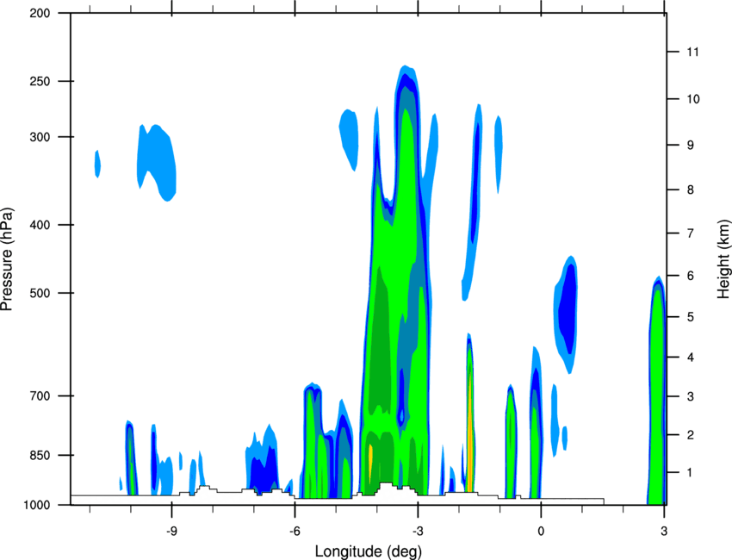Click the 4 km height label
Image resolution: width=732 pixels, height=560 pixels.
tap(691, 358)
